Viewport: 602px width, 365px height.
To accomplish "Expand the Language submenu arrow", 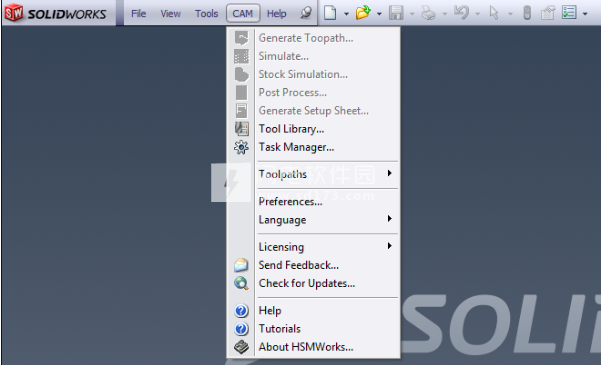I will [390, 218].
